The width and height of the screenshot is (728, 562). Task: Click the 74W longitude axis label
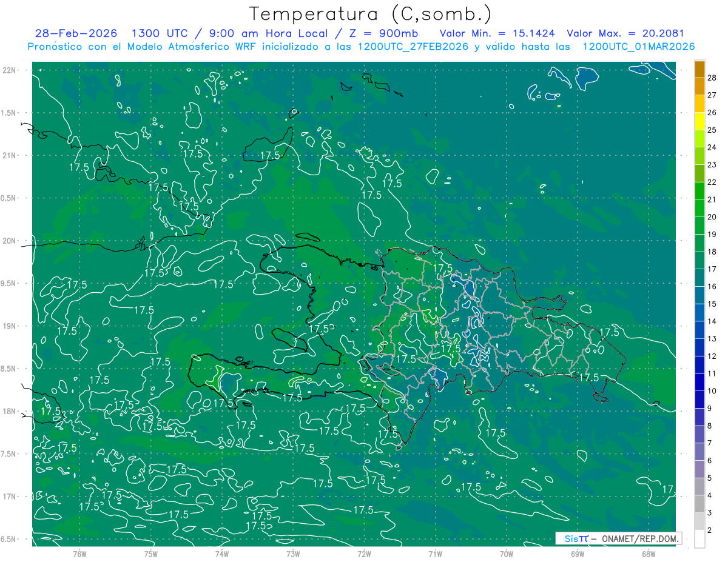tap(221, 554)
